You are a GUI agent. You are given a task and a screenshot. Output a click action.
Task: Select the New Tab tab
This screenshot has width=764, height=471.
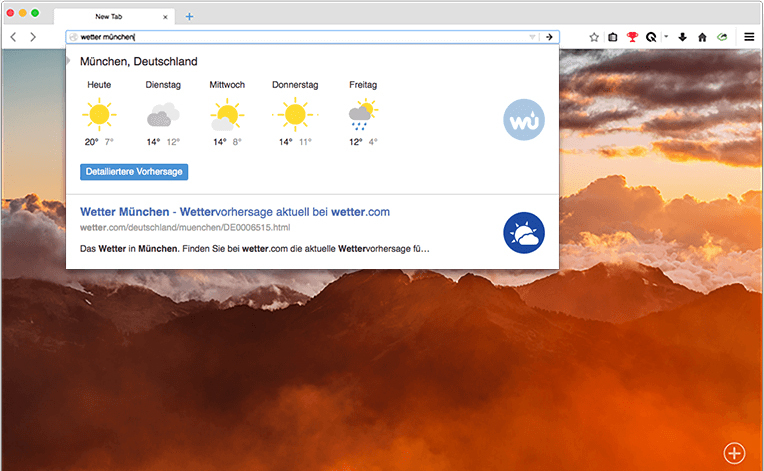(114, 17)
